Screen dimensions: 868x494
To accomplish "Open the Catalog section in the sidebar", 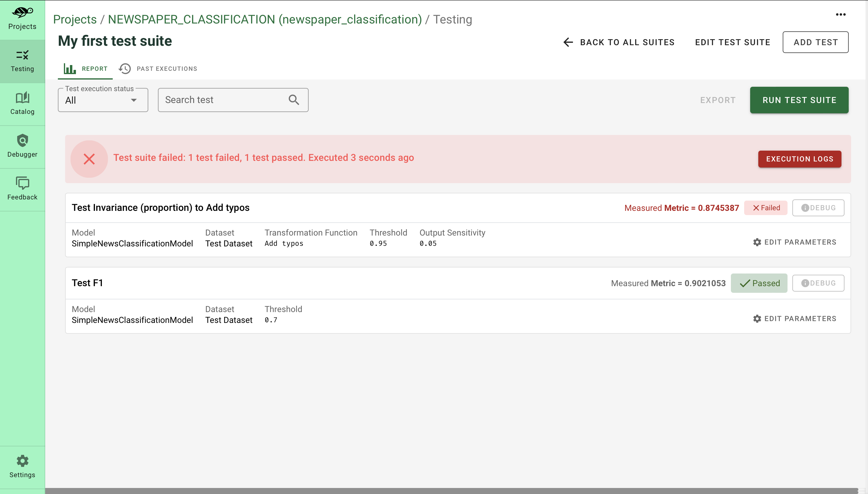I will [22, 104].
